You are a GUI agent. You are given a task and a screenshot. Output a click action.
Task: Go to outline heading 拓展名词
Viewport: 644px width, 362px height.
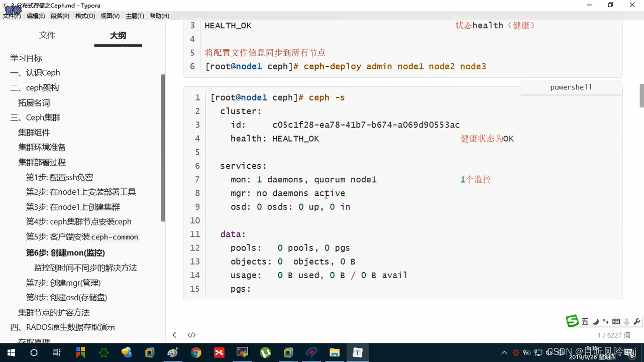tap(34, 103)
